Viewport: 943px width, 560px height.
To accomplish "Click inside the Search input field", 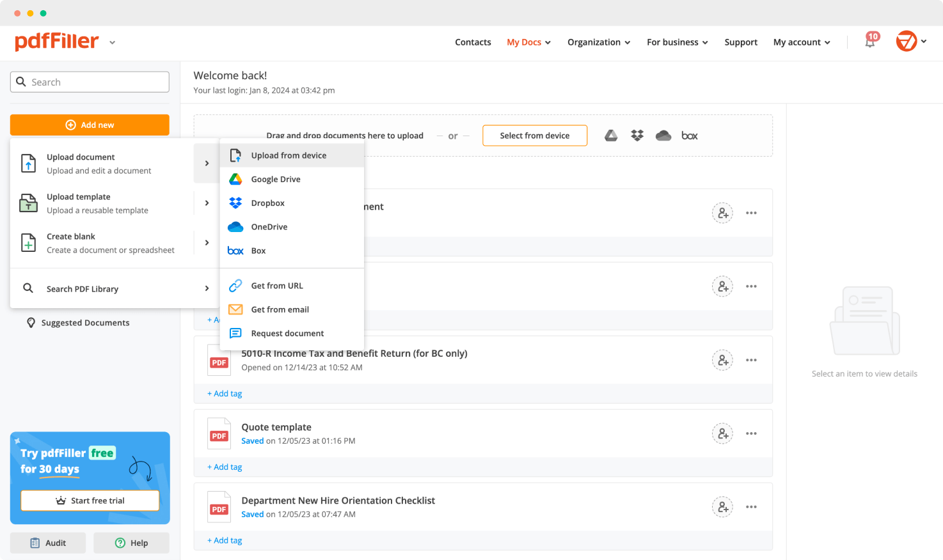I will coord(90,82).
